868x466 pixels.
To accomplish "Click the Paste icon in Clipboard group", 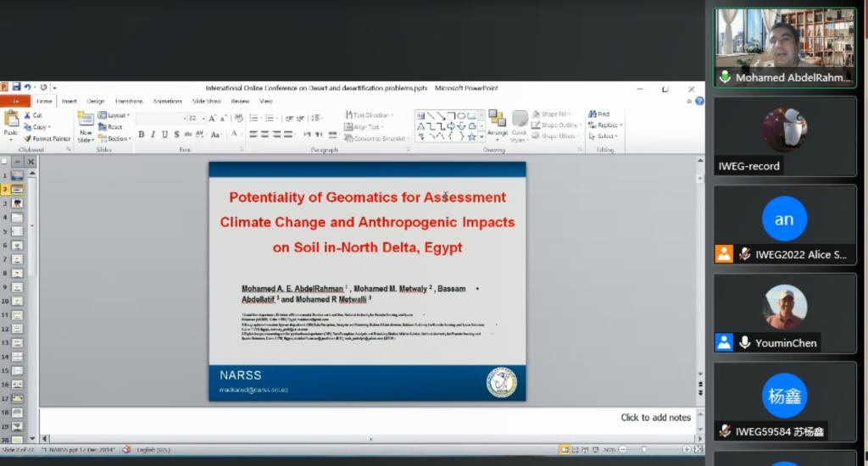I will pyautogui.click(x=10, y=122).
